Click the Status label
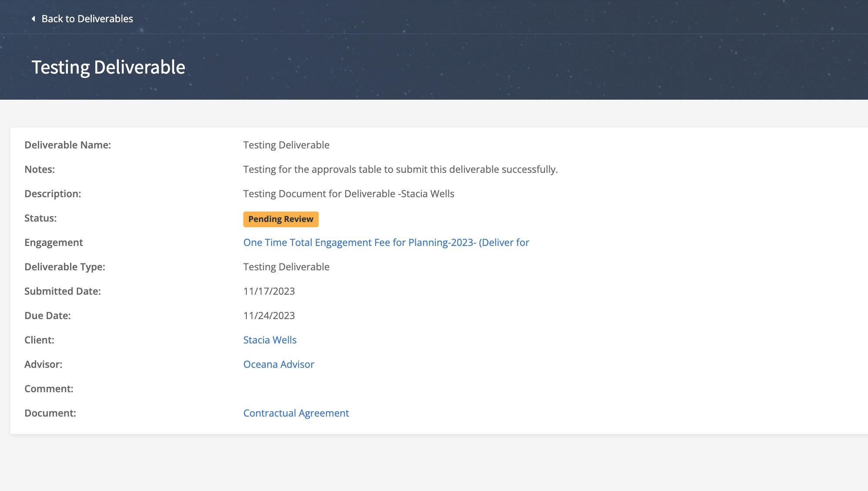The width and height of the screenshot is (868, 491). (x=40, y=218)
